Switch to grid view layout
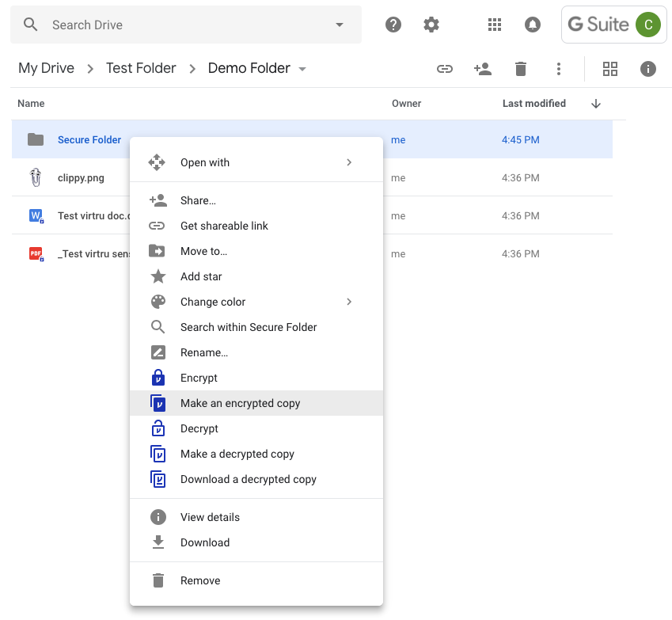This screenshot has height=620, width=672. pos(609,69)
